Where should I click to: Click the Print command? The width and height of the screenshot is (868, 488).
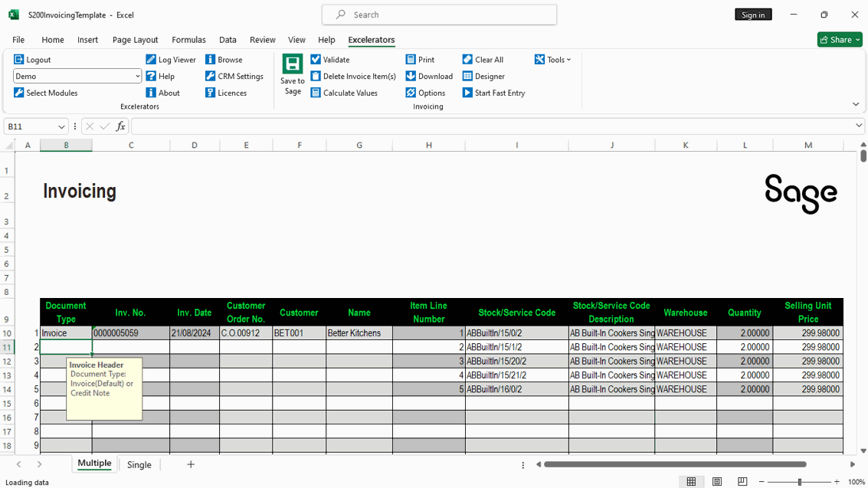(x=420, y=60)
